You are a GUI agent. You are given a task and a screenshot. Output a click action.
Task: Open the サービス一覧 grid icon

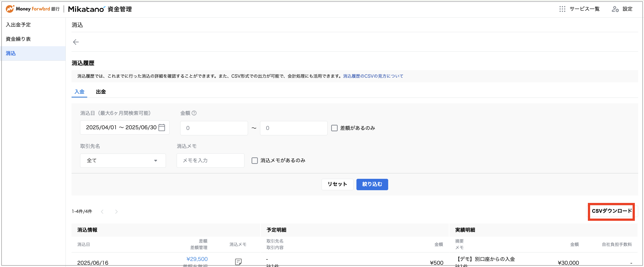pos(562,9)
